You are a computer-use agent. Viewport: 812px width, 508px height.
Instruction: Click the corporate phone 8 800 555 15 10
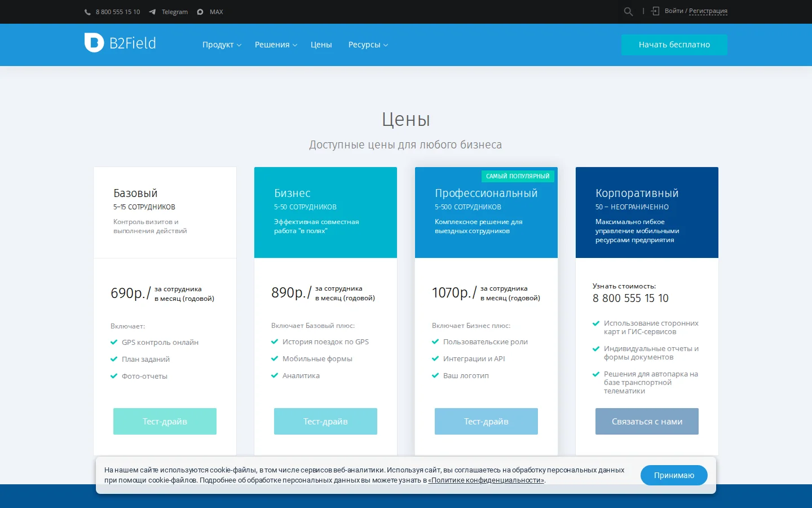pyautogui.click(x=630, y=298)
